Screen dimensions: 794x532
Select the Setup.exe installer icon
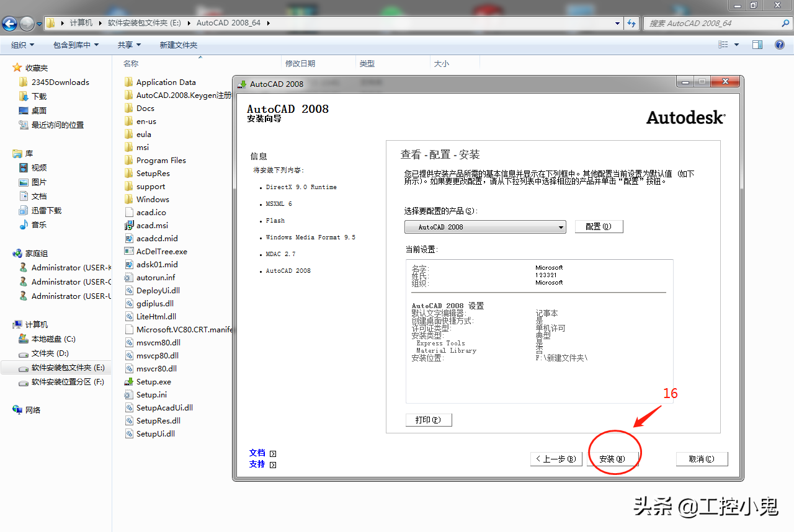point(129,382)
